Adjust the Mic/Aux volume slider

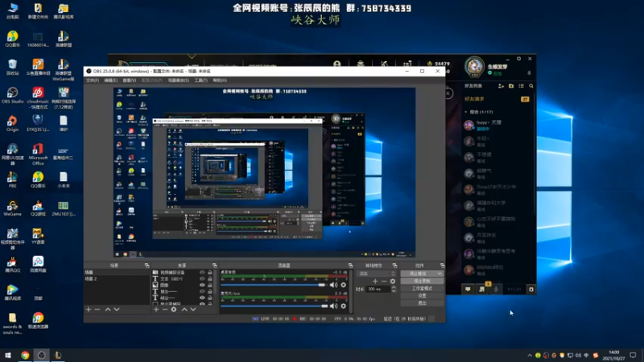pyautogui.click(x=274, y=306)
